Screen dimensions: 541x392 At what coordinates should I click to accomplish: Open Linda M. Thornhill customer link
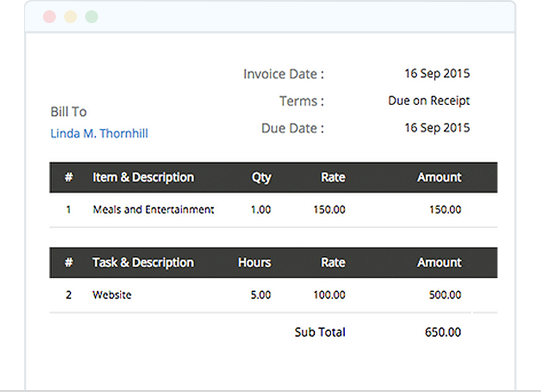(x=99, y=134)
